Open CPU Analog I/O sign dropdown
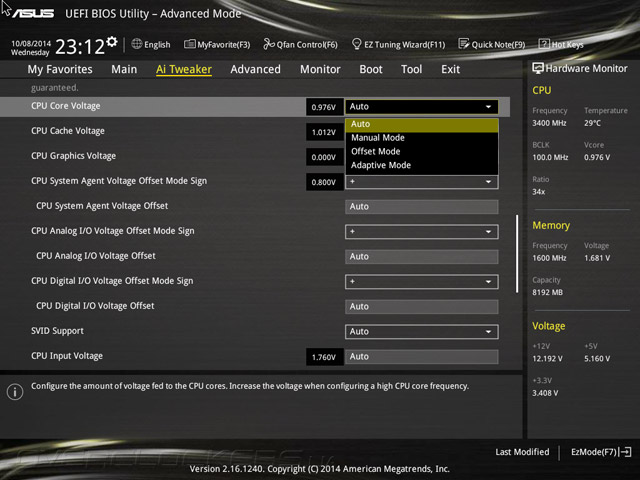 (x=422, y=231)
